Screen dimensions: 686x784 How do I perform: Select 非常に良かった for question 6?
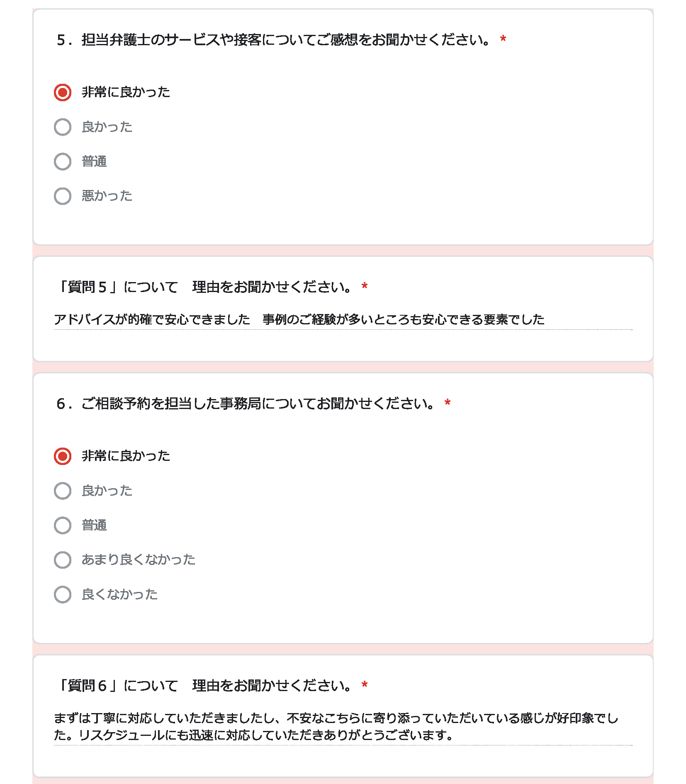pyautogui.click(x=63, y=456)
